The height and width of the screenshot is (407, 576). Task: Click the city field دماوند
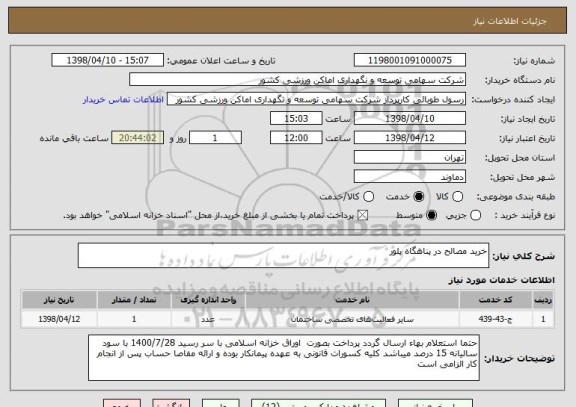410,177
